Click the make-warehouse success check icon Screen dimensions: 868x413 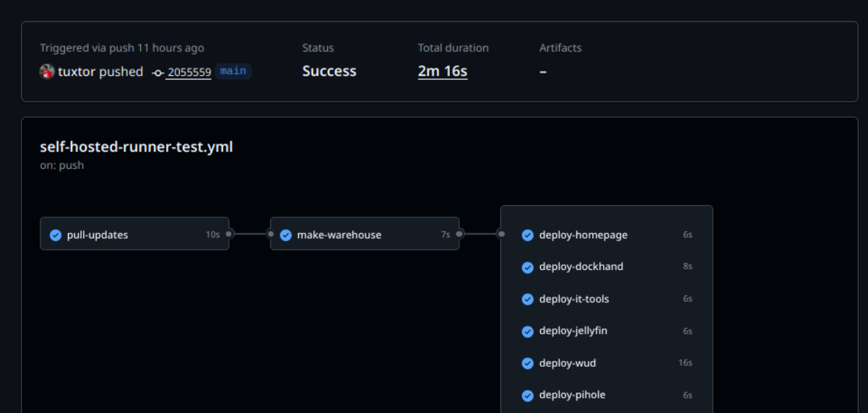pyautogui.click(x=285, y=235)
